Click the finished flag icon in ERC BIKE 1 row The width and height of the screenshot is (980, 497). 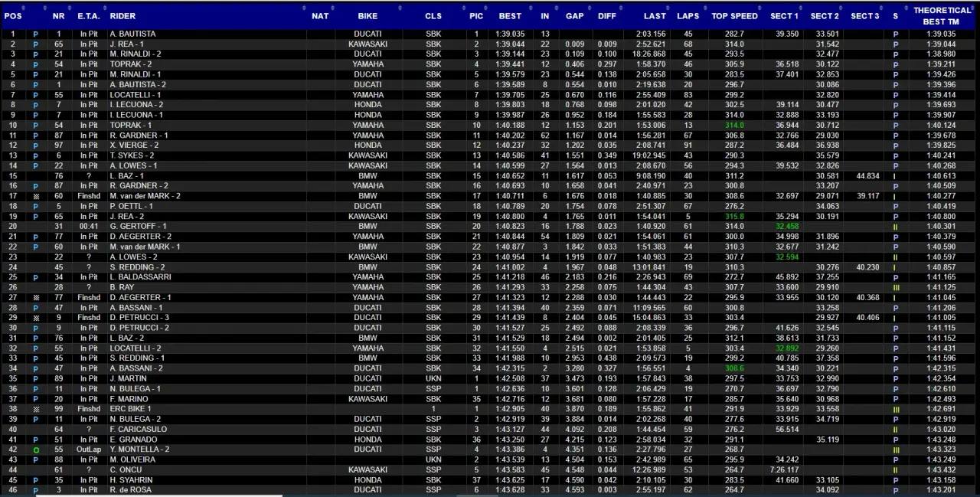(35, 409)
